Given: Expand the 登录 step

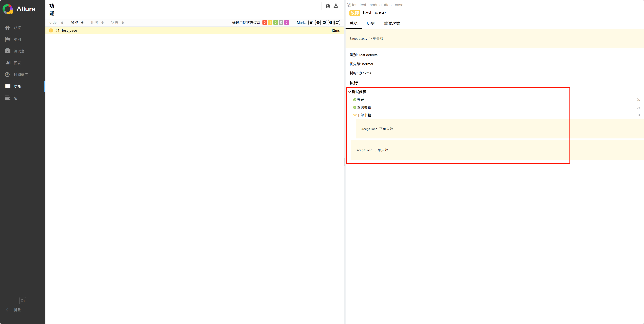Looking at the screenshot, I should coord(361,100).
